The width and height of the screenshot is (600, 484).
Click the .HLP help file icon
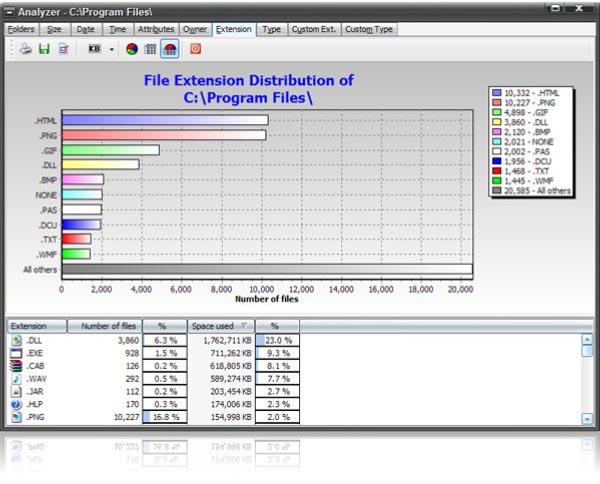[16, 403]
